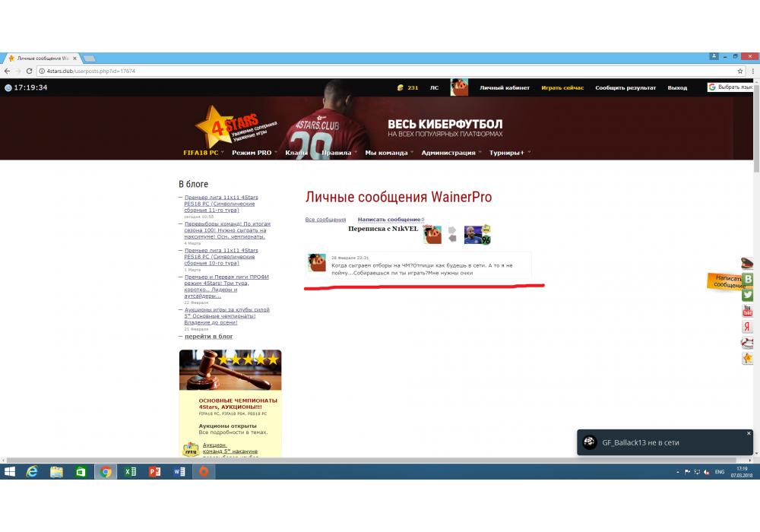Click the Написать сообщение link
This screenshot has height=532, width=760.
pyautogui.click(x=389, y=220)
